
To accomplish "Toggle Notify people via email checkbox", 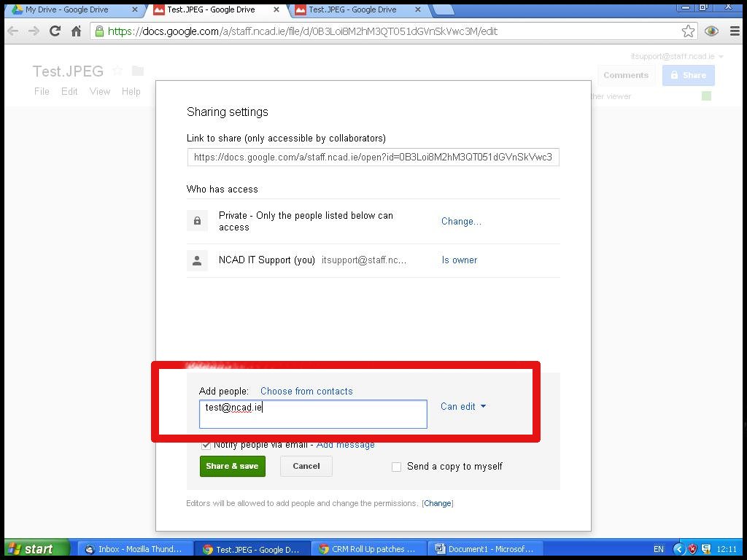I will pyautogui.click(x=206, y=445).
